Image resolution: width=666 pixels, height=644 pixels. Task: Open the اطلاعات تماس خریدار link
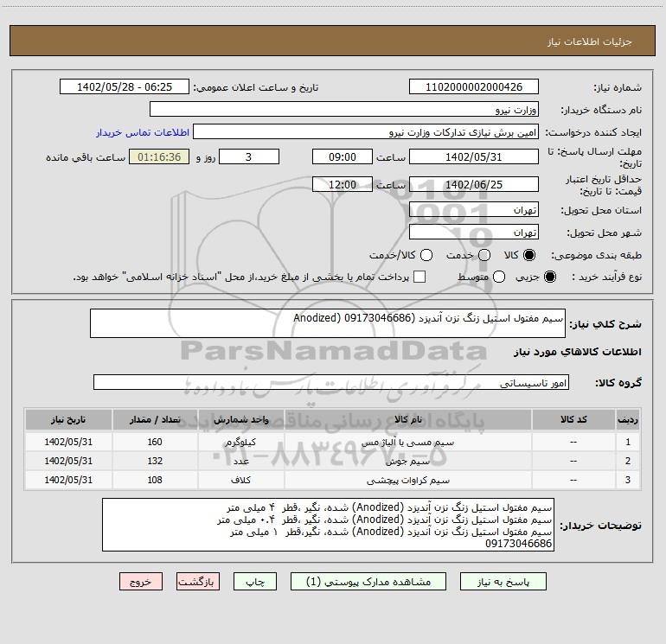(x=143, y=132)
